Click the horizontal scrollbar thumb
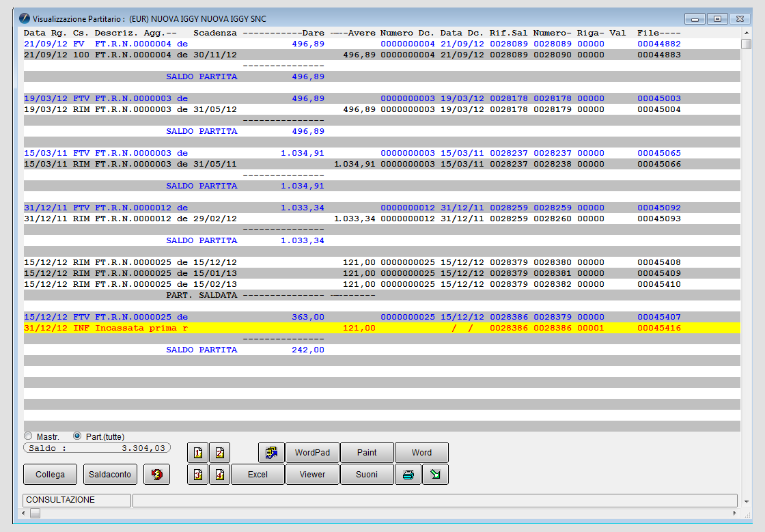Screen dimensions: 765x532 point(35,513)
